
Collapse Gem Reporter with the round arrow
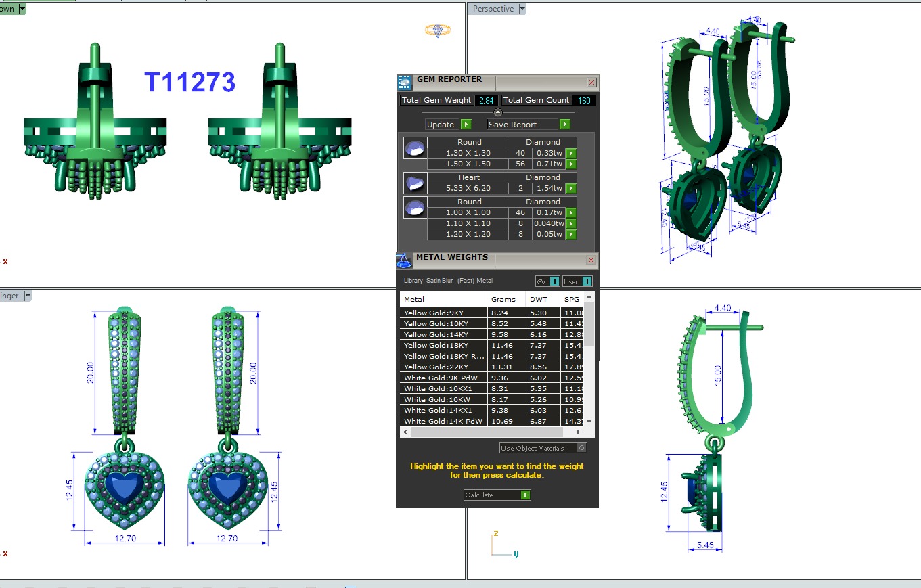click(x=498, y=112)
